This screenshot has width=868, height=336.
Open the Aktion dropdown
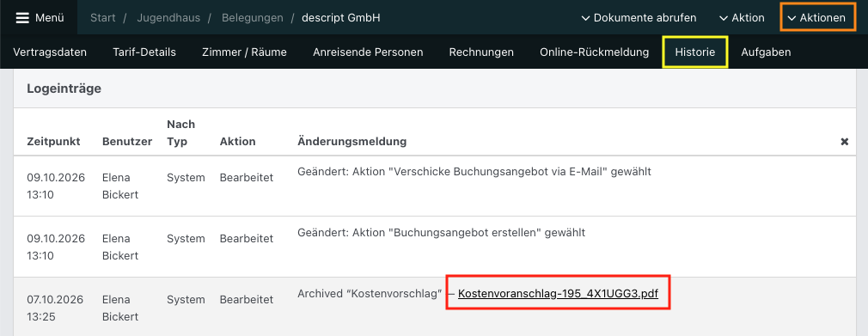point(741,18)
